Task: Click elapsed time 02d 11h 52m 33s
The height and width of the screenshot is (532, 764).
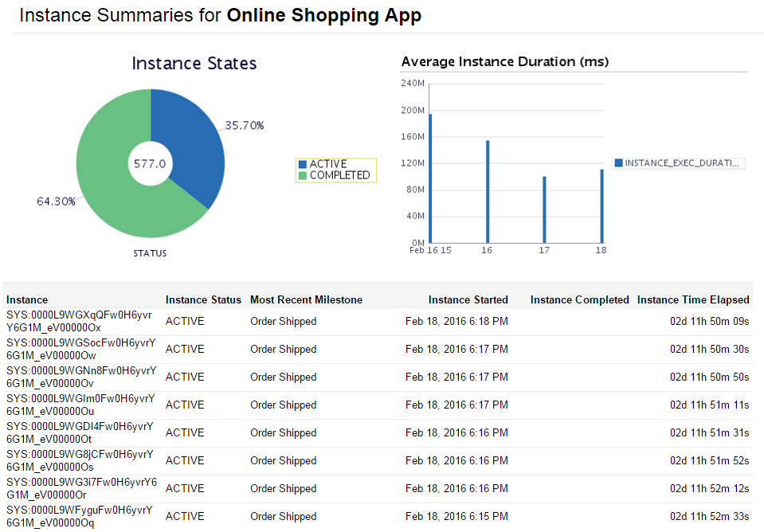Action: 709,516
